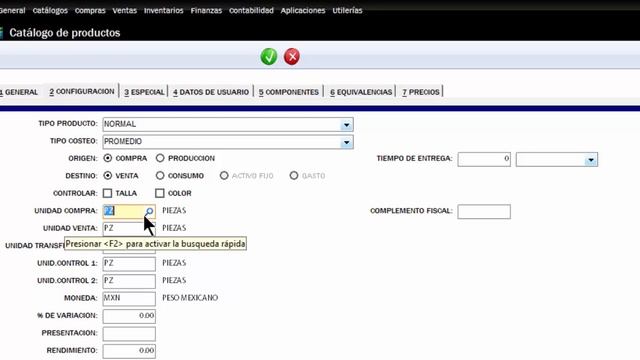The height and width of the screenshot is (360, 640).
Task: Click the MONEDA input field
Action: [129, 299]
